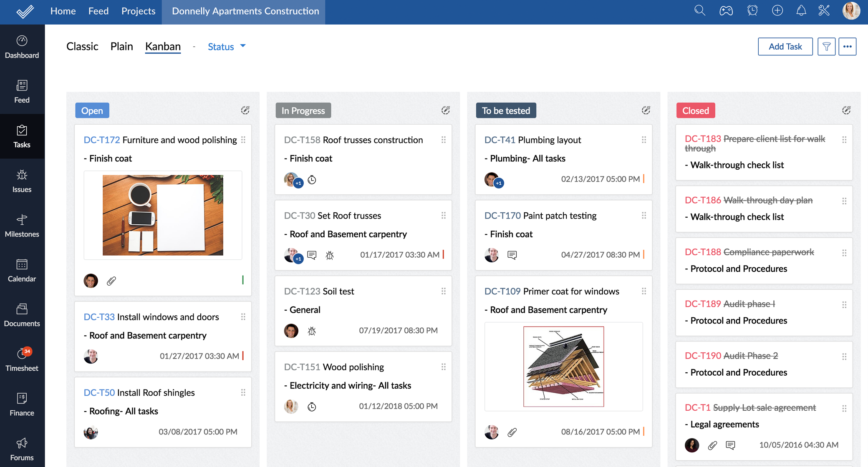868x467 pixels.
Task: Open the quick add plus menu
Action: point(777,11)
